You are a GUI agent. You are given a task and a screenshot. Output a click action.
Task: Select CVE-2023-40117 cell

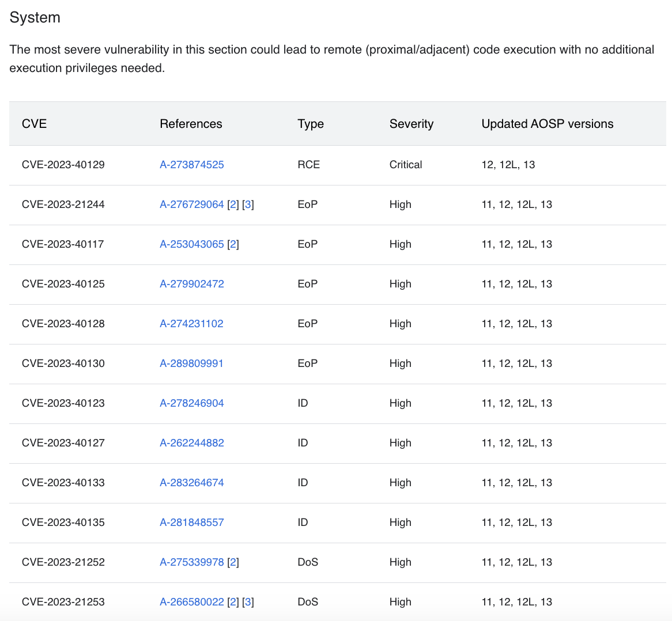63,244
